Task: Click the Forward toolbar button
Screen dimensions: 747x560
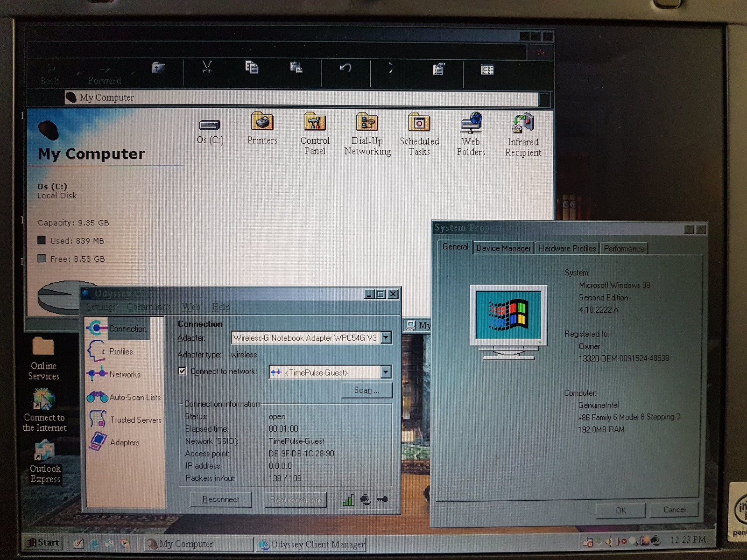Action: [105, 74]
